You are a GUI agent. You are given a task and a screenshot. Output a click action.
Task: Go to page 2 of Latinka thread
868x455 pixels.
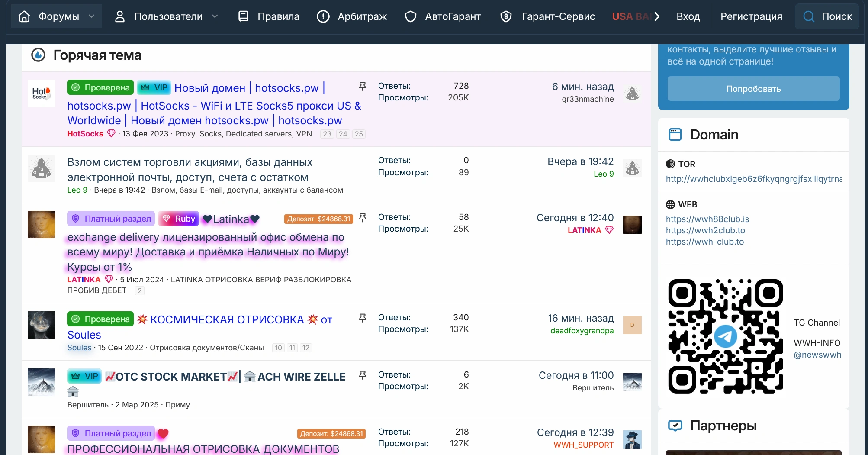pos(139,290)
